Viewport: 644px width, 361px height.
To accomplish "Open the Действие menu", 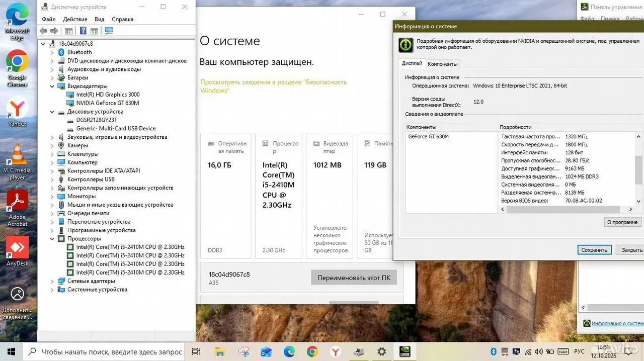I will (75, 19).
